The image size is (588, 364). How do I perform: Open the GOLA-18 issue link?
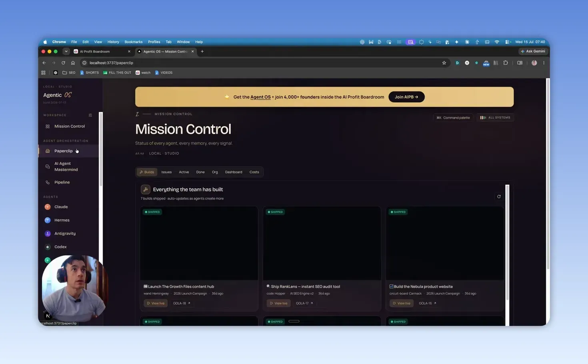coord(182,303)
